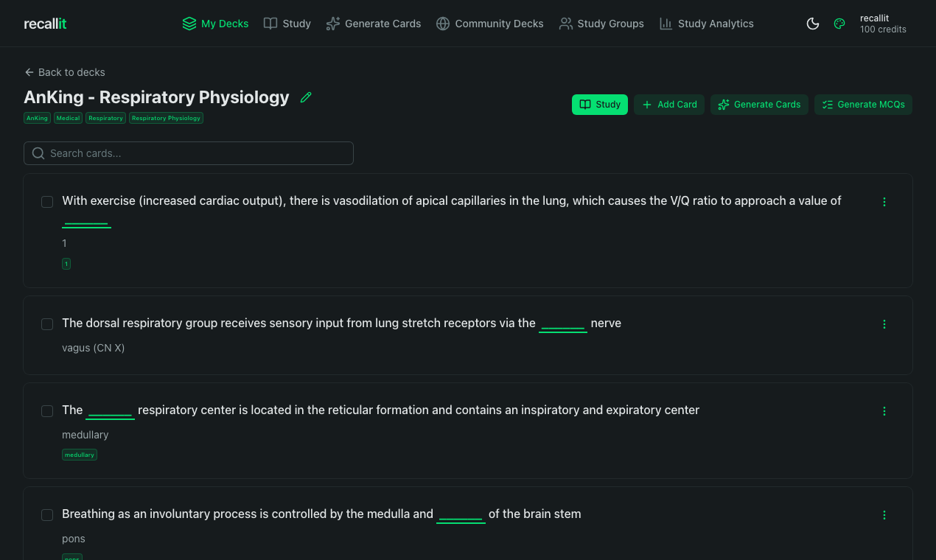Check the checkbox on the V/Q ratio card

46,201
